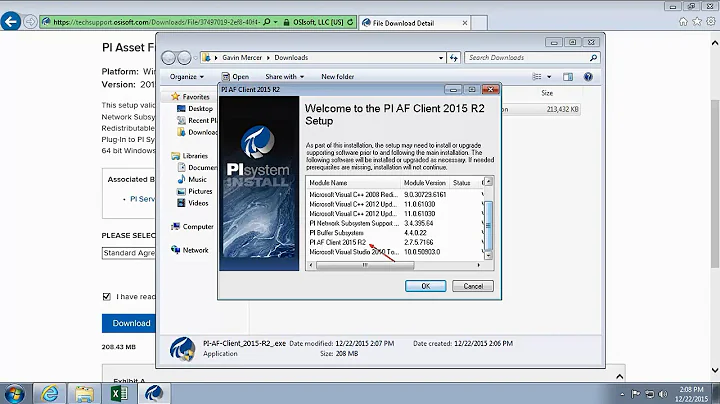Expand Explorer address history dropdown
The height and width of the screenshot is (404, 720).
[441, 58]
